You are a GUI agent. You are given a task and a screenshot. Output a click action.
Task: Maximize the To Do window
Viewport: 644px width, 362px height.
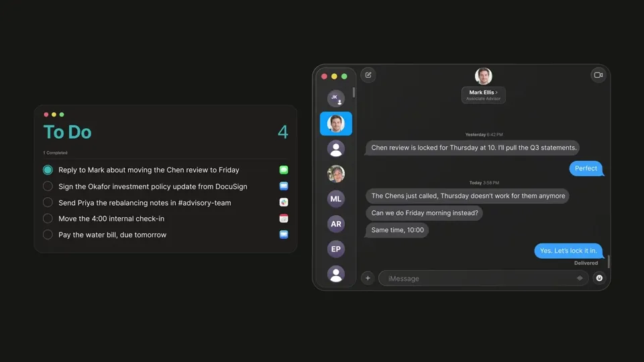[62, 115]
